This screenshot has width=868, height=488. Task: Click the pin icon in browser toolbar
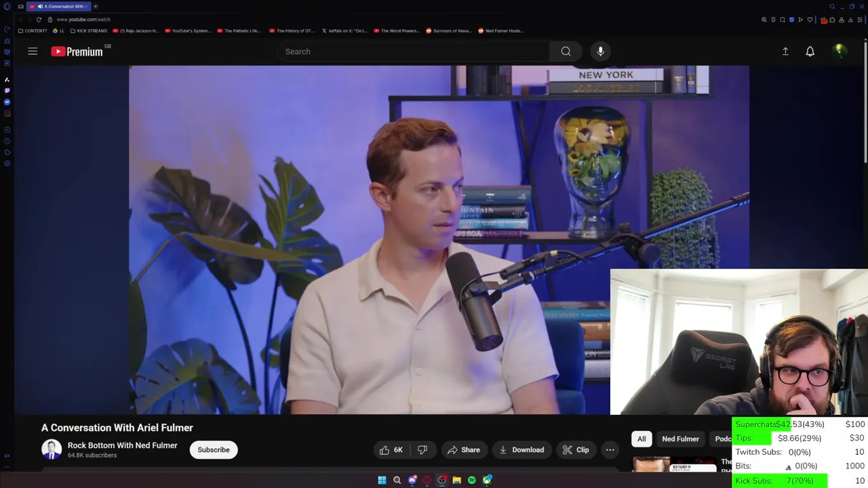tap(773, 20)
